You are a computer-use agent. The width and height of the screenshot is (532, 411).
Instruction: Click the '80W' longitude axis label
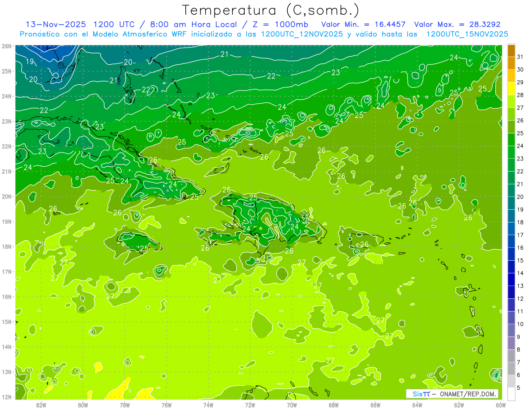tap(83, 405)
